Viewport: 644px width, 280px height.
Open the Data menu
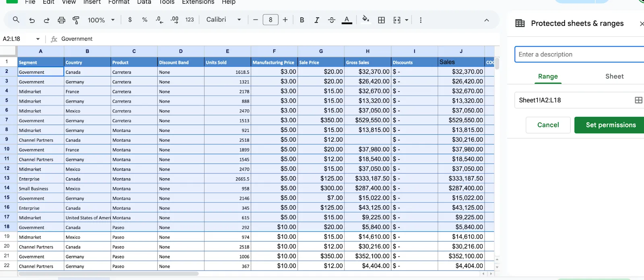[x=144, y=2]
